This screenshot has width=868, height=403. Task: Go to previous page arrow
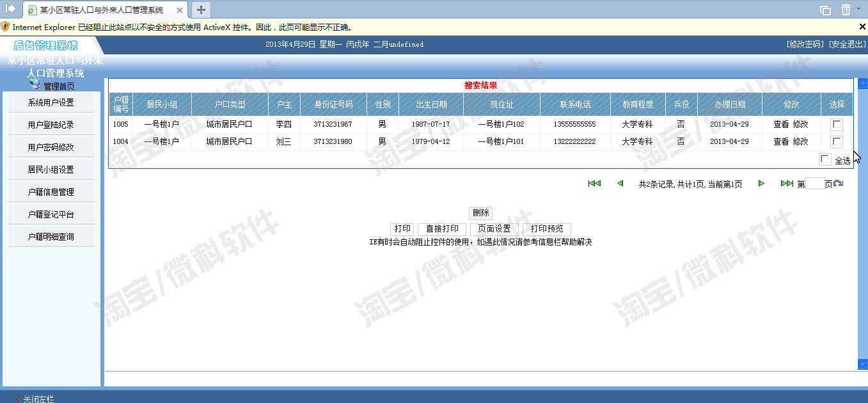620,184
